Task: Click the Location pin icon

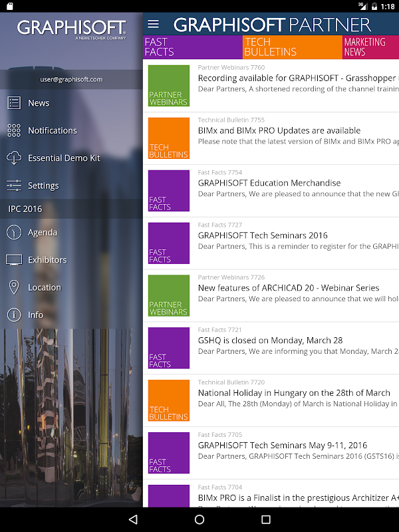Action: click(14, 287)
